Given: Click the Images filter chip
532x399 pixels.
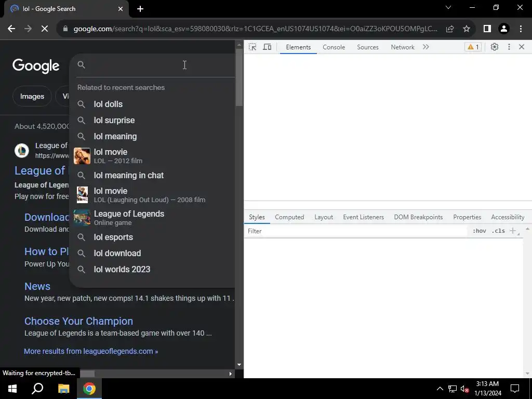Looking at the screenshot, I should tap(32, 96).
